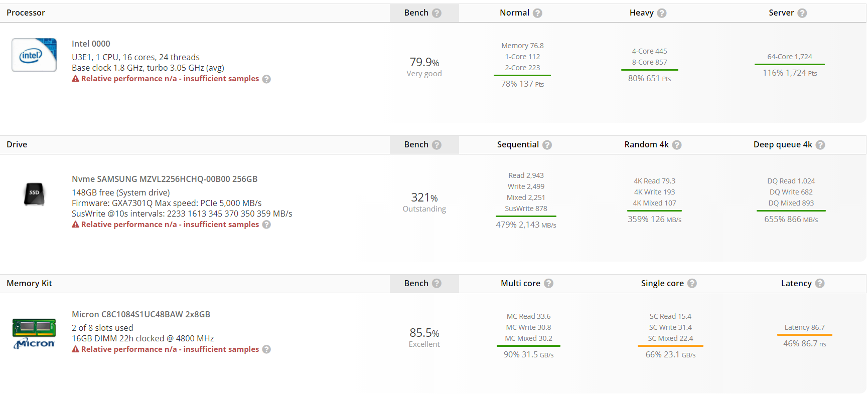Open the Nvme SAMSUNG MZVL2256HCHQ drive link

pyautogui.click(x=164, y=179)
